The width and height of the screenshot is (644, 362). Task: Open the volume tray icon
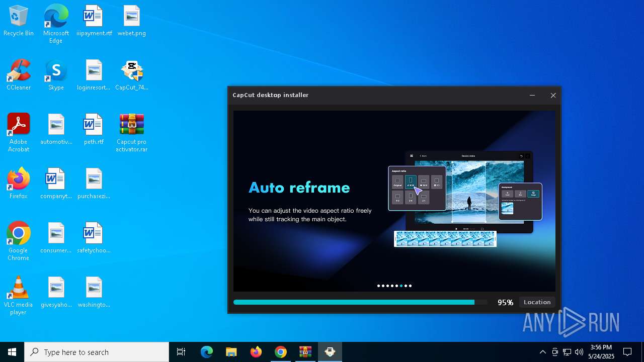click(x=579, y=352)
